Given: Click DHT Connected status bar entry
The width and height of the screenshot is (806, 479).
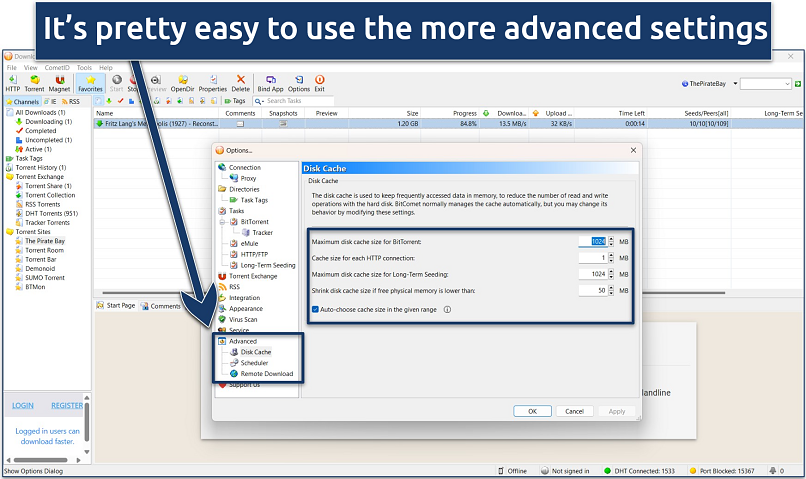Looking at the screenshot, I should coord(639,471).
